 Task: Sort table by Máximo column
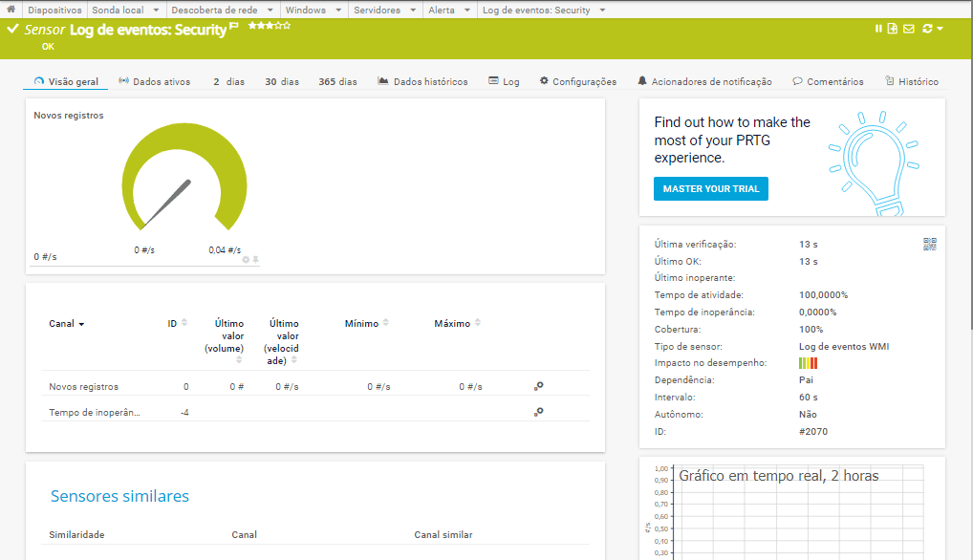point(457,323)
